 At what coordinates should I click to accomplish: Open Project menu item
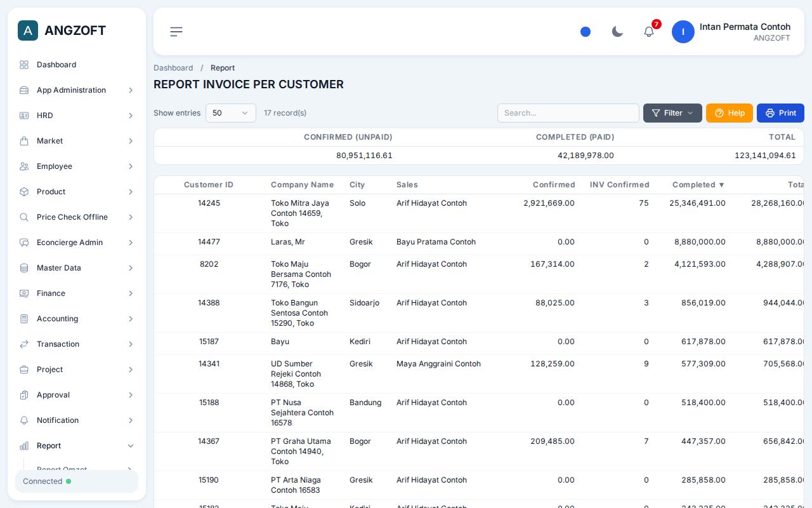click(x=77, y=370)
